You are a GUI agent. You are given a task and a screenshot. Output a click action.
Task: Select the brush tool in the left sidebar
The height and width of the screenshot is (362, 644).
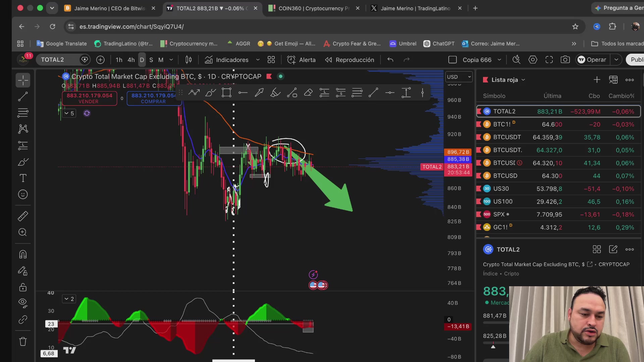tap(23, 162)
